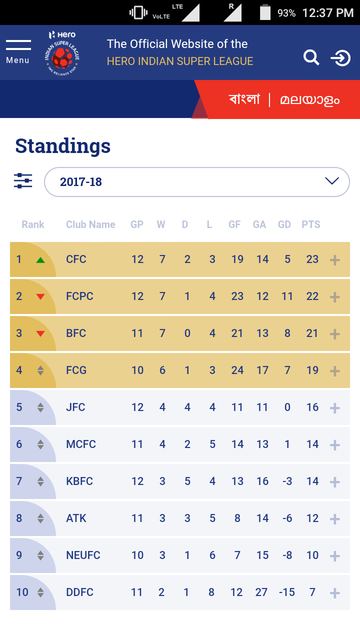The height and width of the screenshot is (640, 360).
Task: Open the search magnifier icon
Action: (x=311, y=58)
